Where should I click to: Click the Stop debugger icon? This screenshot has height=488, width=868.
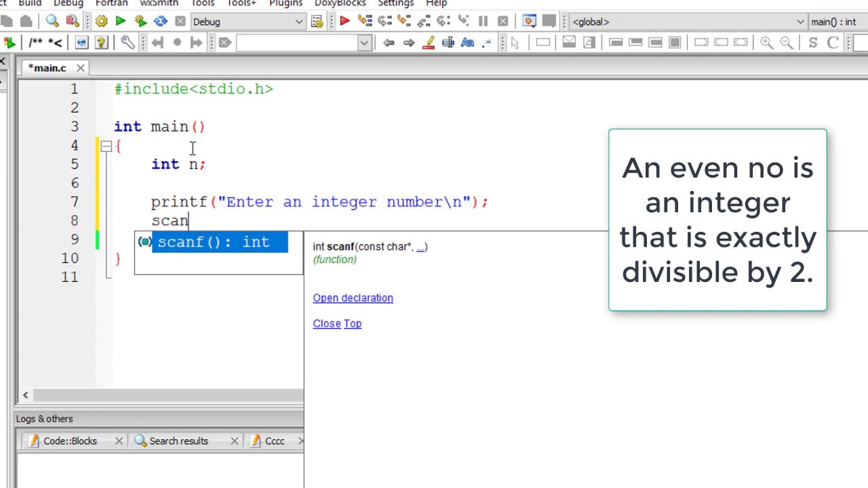pos(502,22)
